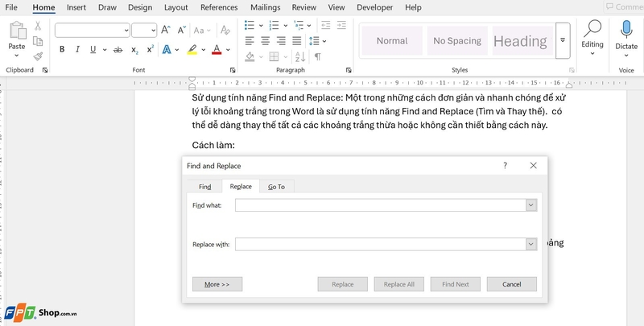Open the font size dropdown
Viewport: 644px width, 326px height.
click(x=153, y=31)
